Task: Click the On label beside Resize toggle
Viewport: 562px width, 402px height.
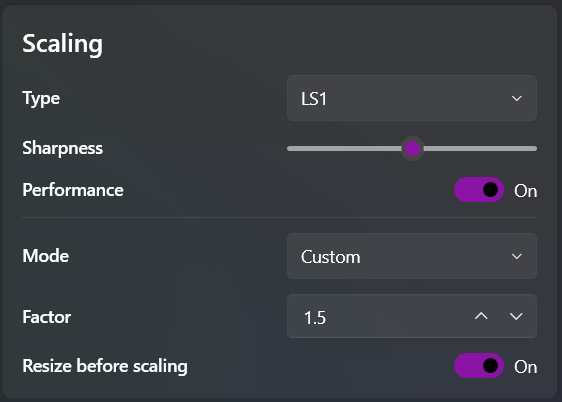Action: [x=525, y=367]
